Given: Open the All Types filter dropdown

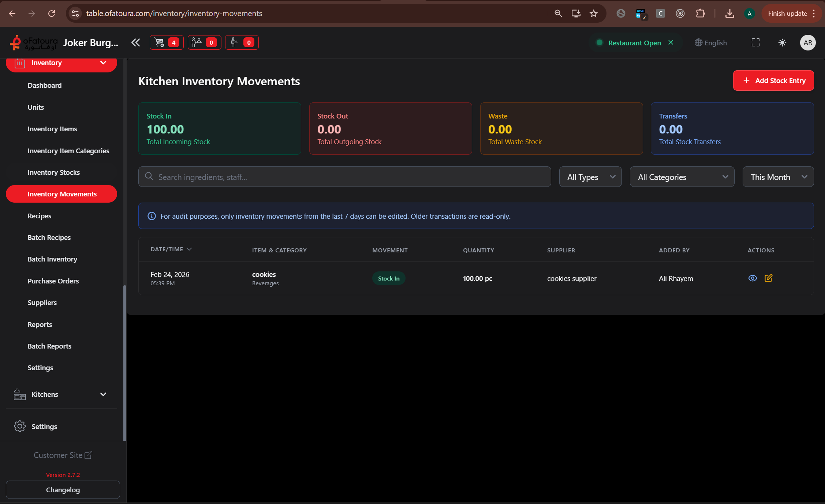Looking at the screenshot, I should click(x=590, y=177).
